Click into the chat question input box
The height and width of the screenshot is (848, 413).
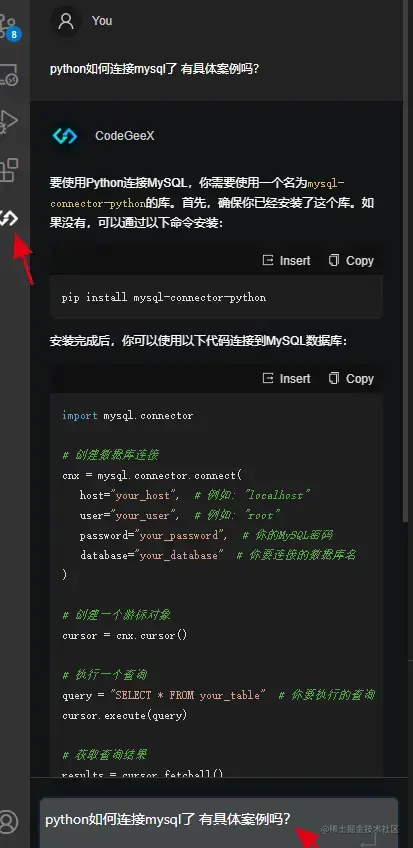218,822
